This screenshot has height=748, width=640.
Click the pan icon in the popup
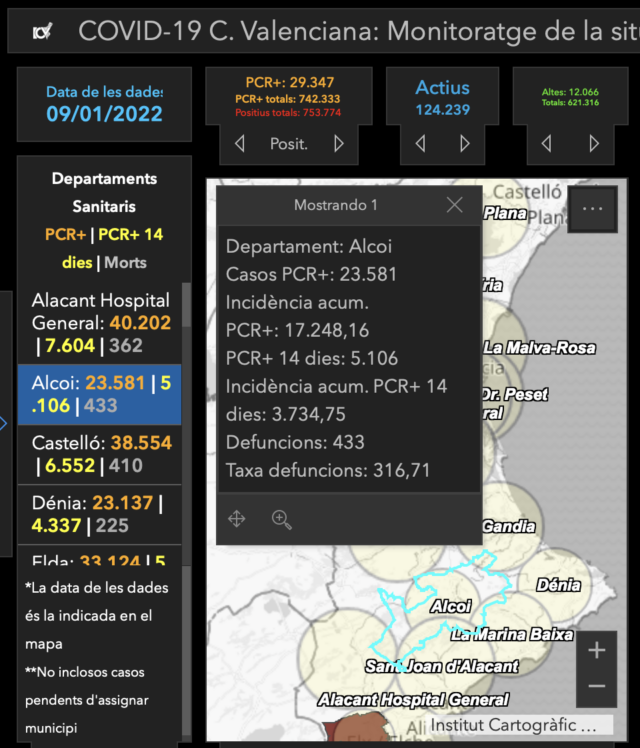point(237,519)
